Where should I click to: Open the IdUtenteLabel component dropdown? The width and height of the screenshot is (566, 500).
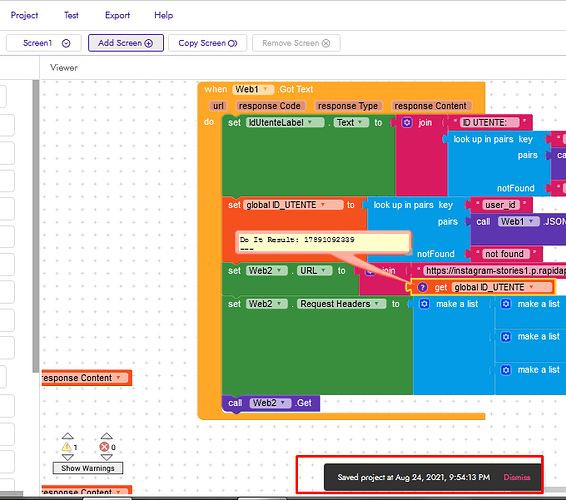285,123
